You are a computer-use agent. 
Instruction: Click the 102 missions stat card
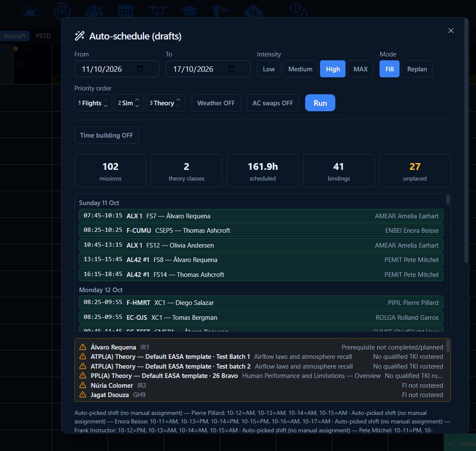110,171
